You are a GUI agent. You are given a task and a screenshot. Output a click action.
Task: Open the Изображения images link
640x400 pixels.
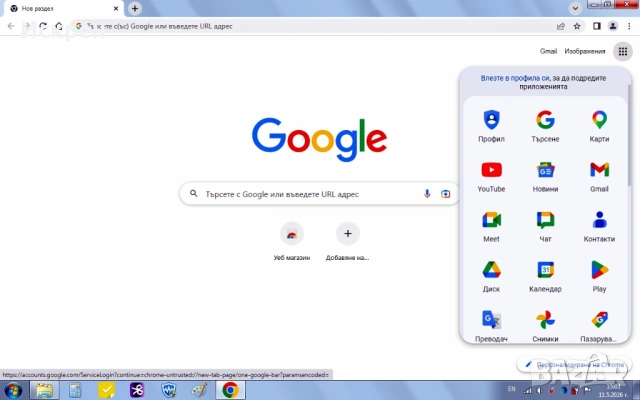tap(584, 51)
